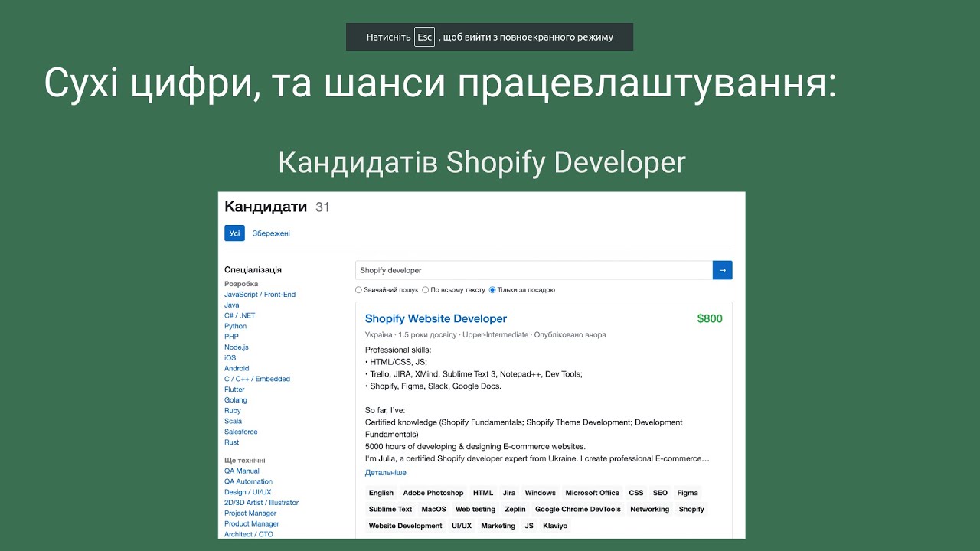
Task: Click the 'Jira' skill tag
Action: tap(509, 493)
